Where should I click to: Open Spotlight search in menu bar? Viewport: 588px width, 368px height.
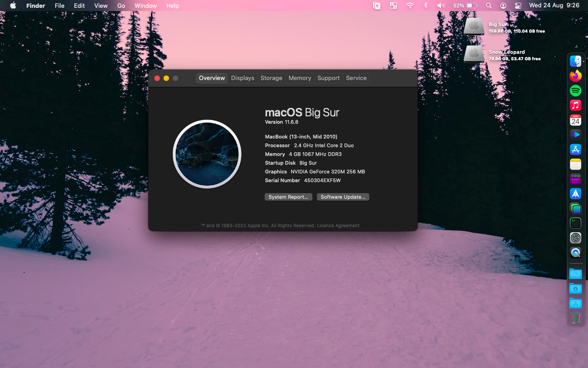(489, 6)
